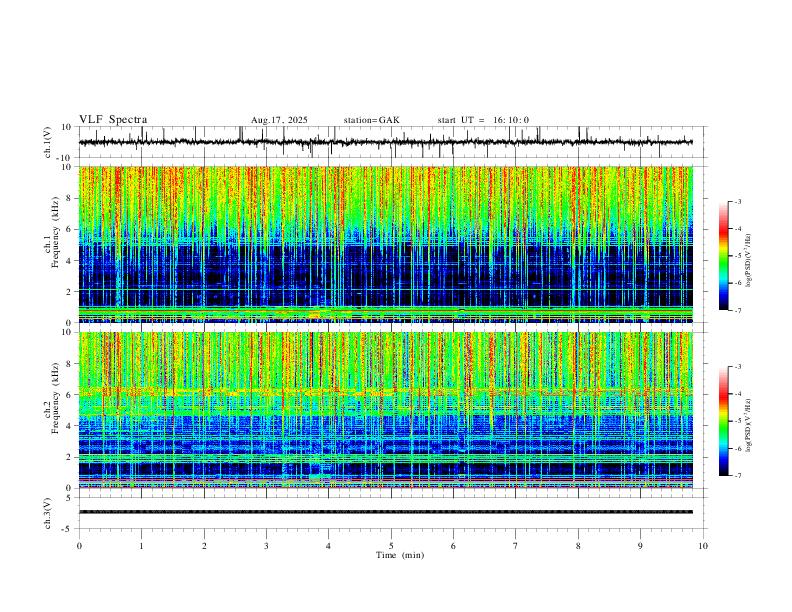
Task: Click time axis tick label "2"
Action: (204, 546)
